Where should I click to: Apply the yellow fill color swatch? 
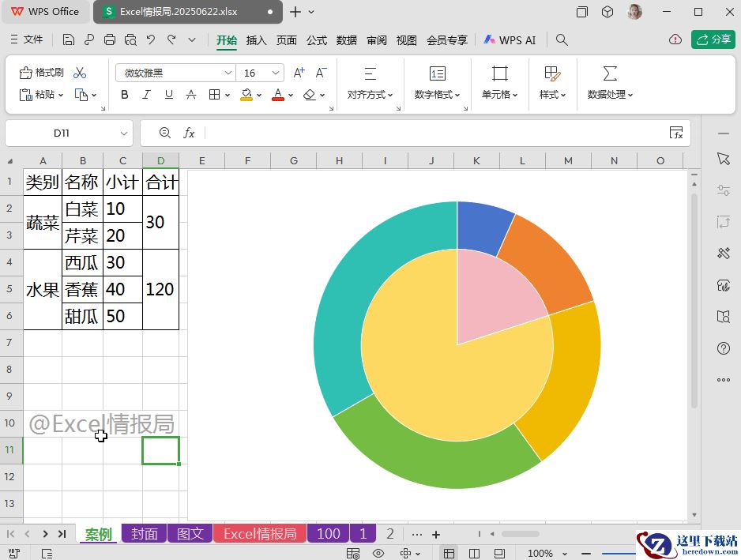[246, 95]
